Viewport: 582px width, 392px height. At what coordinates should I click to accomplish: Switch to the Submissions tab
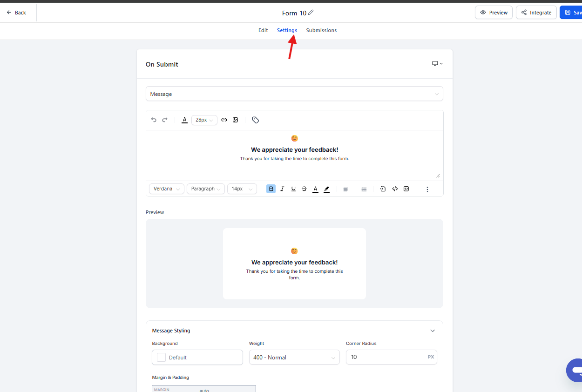pos(321,30)
